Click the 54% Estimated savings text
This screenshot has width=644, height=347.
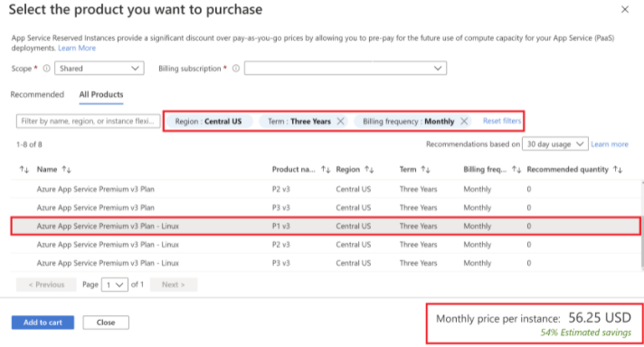pyautogui.click(x=586, y=333)
